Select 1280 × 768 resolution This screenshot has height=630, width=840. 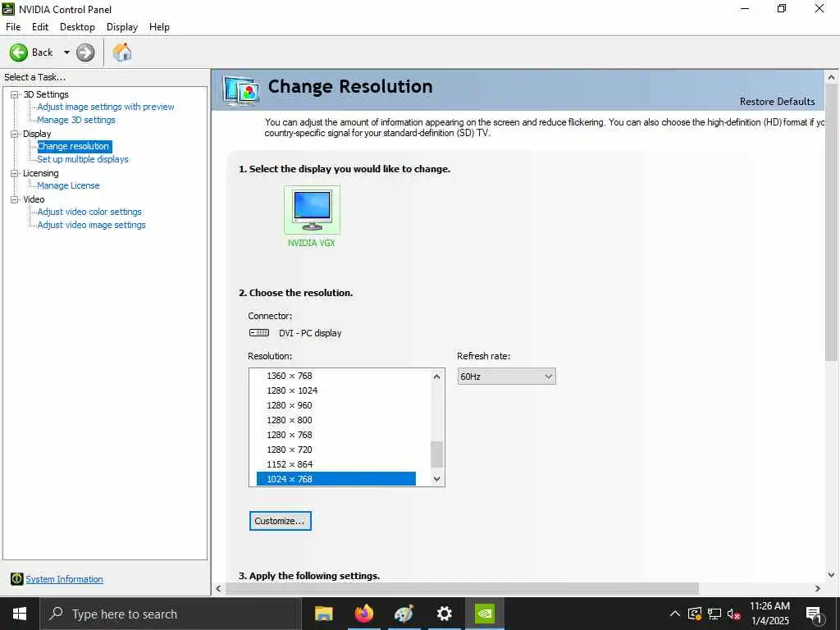(290, 435)
